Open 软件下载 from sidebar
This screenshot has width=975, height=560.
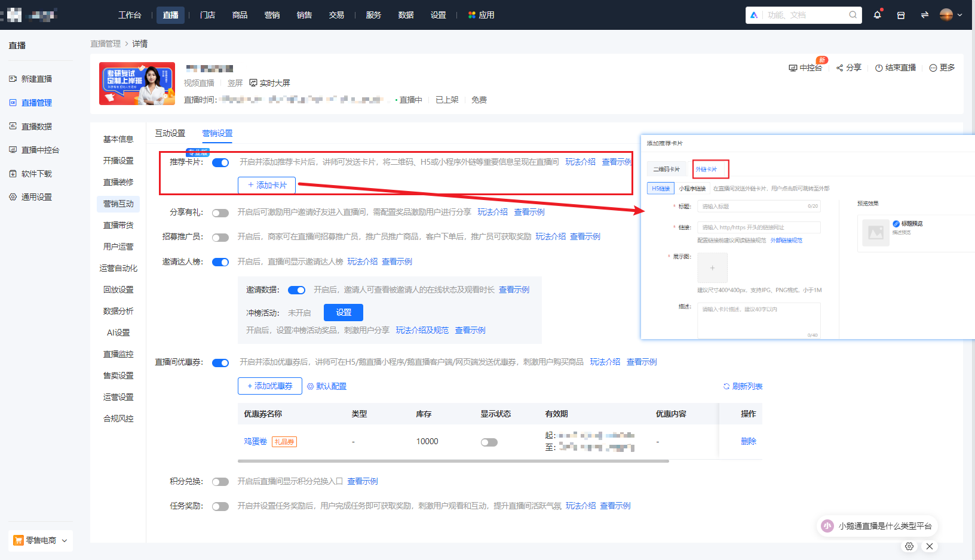tap(36, 174)
